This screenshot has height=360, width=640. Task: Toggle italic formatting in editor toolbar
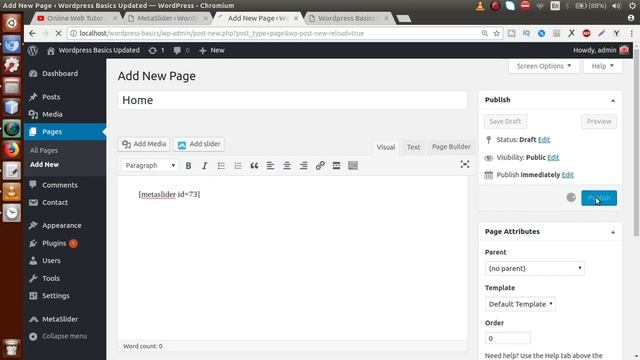[x=204, y=166]
